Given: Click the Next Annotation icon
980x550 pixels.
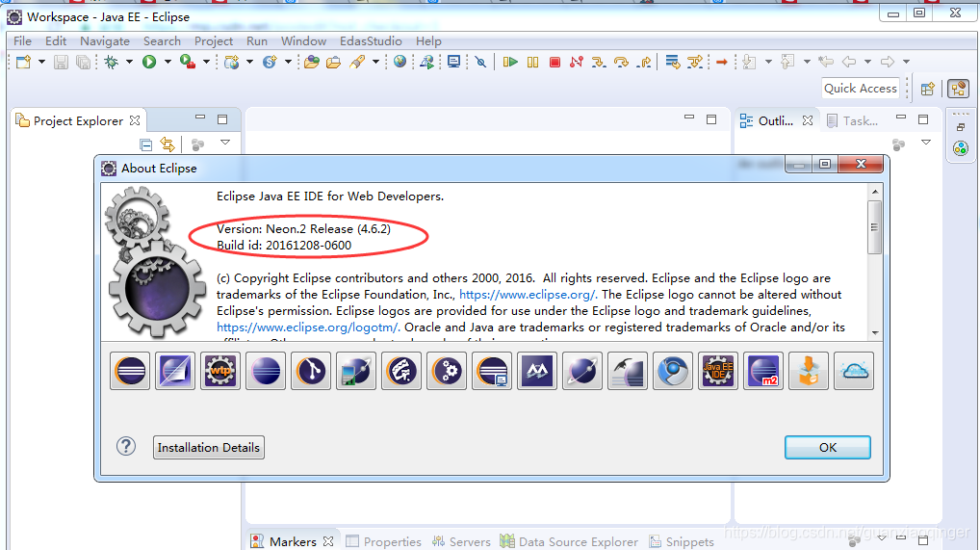Looking at the screenshot, I should (x=750, y=62).
